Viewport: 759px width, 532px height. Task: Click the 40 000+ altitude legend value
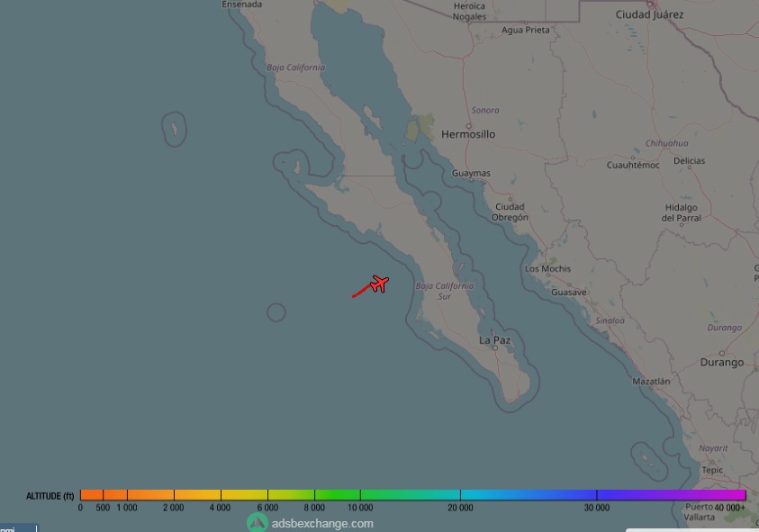click(x=729, y=508)
